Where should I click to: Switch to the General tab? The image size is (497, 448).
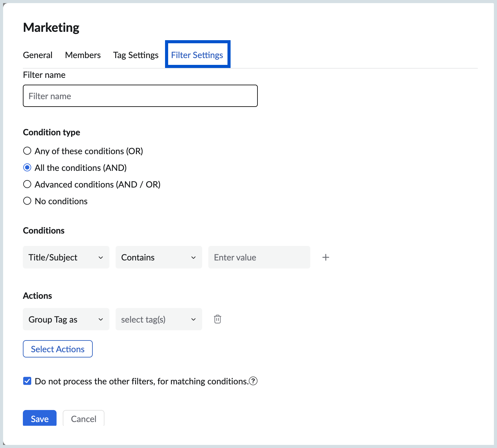[x=38, y=55]
